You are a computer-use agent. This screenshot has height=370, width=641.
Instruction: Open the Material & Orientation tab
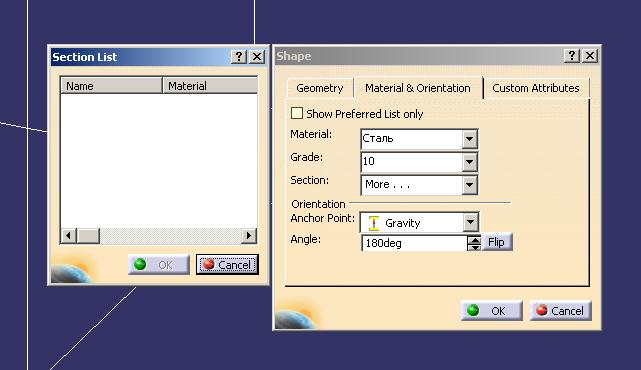click(418, 88)
